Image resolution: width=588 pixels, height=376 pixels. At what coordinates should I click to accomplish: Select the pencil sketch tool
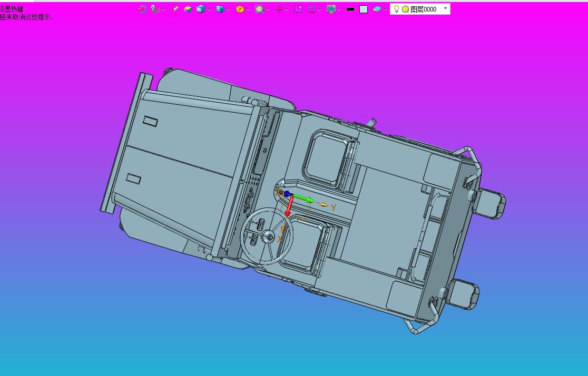175,9
